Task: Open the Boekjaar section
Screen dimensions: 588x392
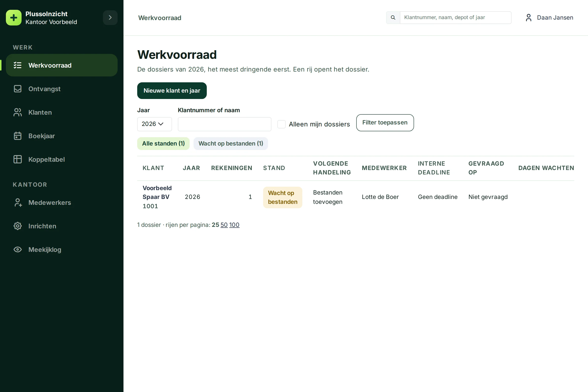Action: 62,136
